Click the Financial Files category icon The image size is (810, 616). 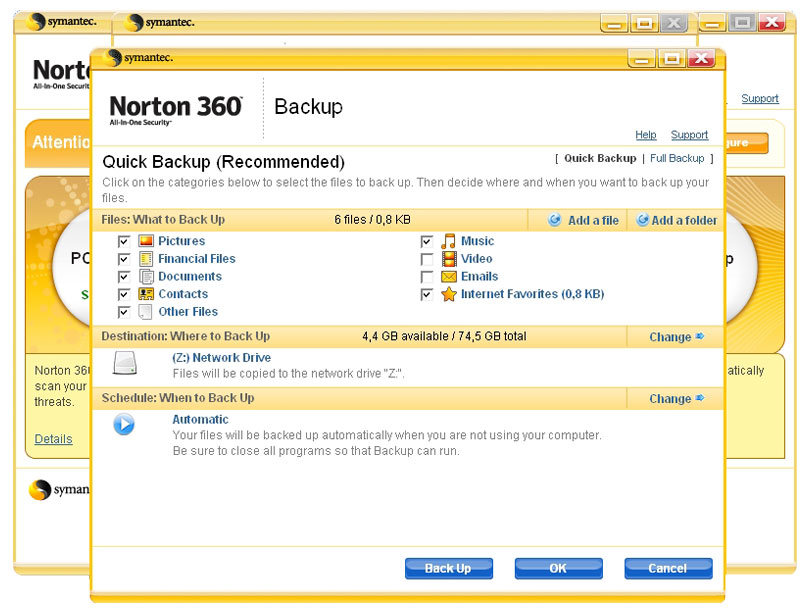point(146,258)
